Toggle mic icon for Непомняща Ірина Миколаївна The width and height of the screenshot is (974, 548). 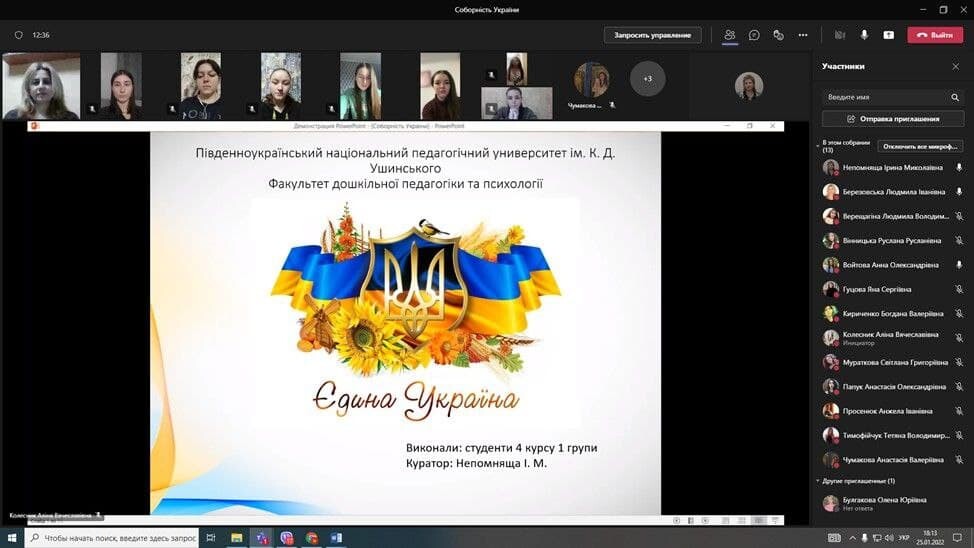click(x=959, y=168)
